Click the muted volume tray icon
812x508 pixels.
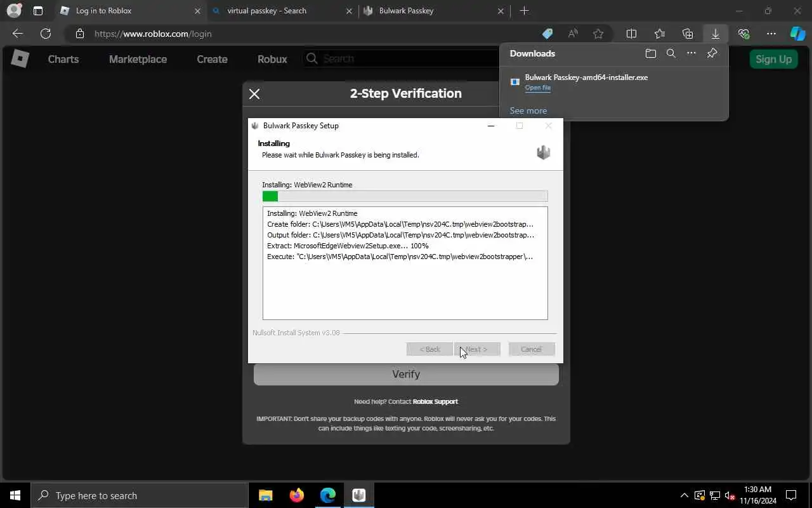[730, 495]
